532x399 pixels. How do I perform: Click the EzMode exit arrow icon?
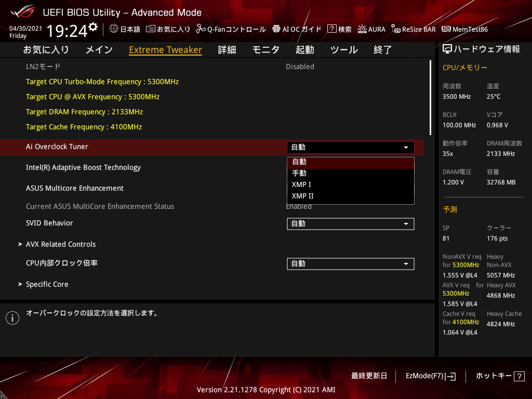click(x=450, y=376)
